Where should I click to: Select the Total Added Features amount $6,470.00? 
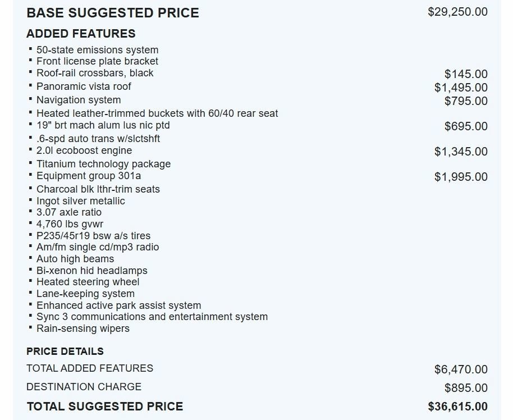pyautogui.click(x=461, y=369)
